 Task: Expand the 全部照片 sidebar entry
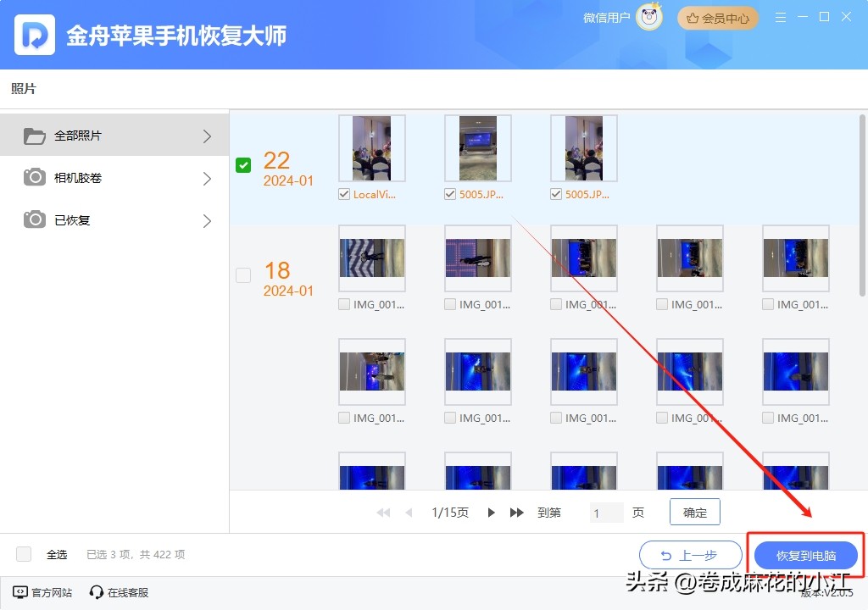coord(206,135)
